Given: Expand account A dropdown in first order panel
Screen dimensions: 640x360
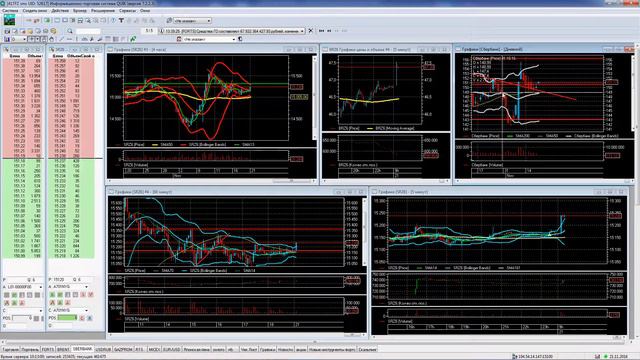Looking at the screenshot, I should [x=40, y=287].
